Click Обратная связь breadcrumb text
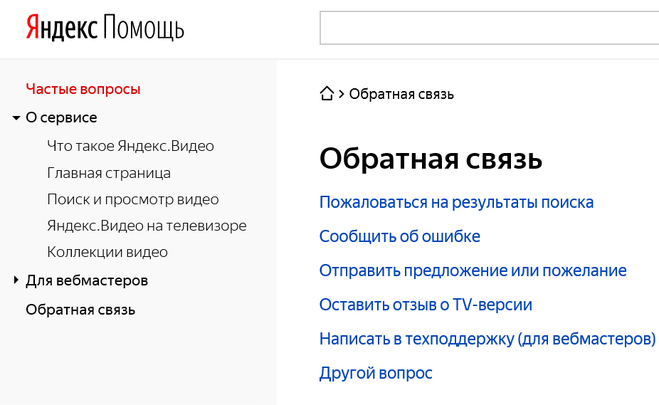The image size is (659, 405). coord(401,94)
